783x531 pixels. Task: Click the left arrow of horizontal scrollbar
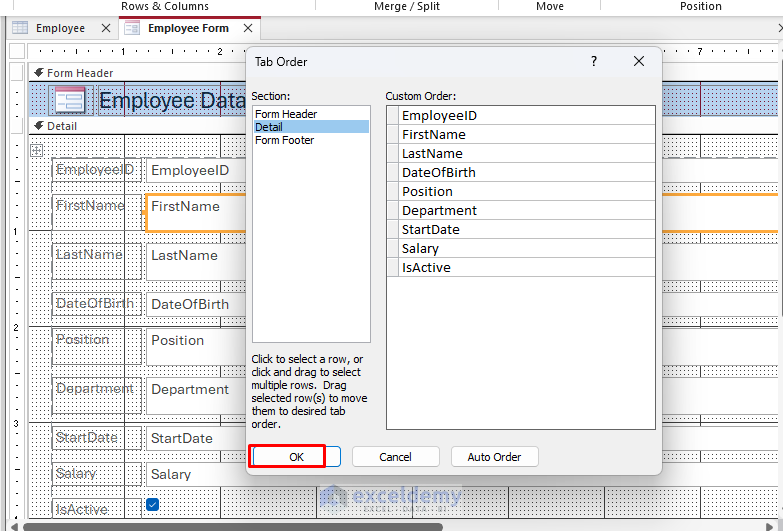[x=14, y=527]
